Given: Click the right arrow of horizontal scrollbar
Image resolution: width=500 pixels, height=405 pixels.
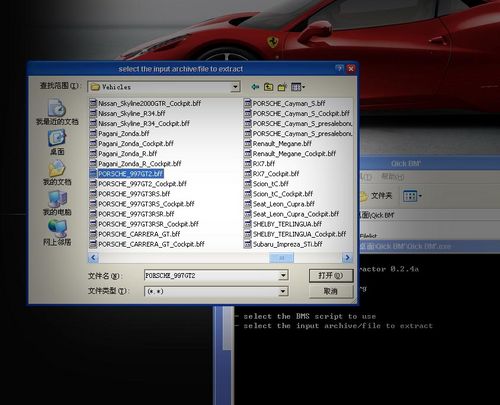Looking at the screenshot, I should tap(347, 257).
